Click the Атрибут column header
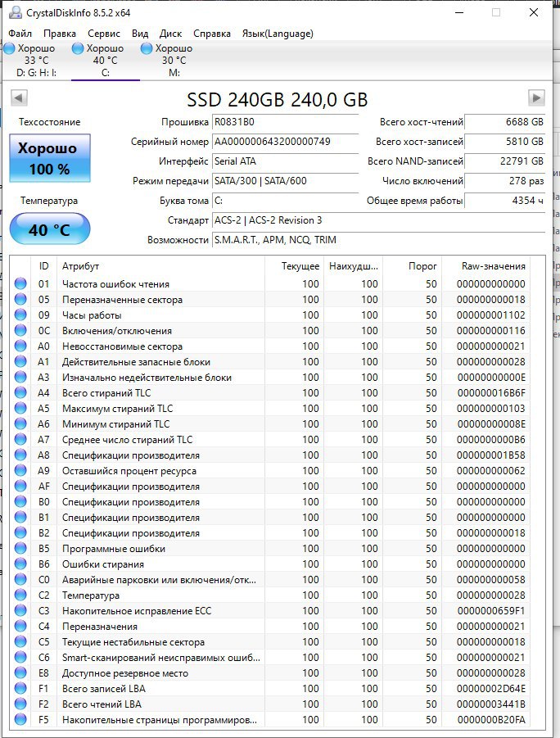The height and width of the screenshot is (738, 560). tap(160, 266)
